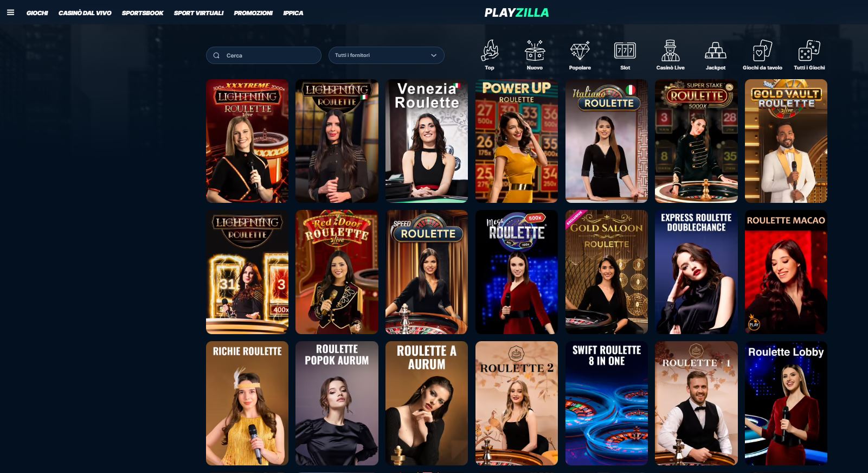Open Super Stake Roulette 5000X game
This screenshot has width=868, height=473.
coord(696,141)
